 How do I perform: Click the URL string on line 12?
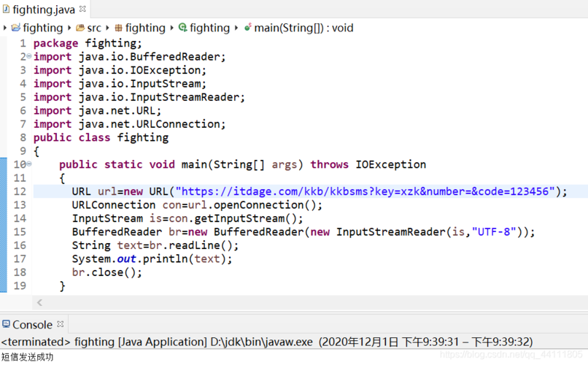[x=365, y=191]
